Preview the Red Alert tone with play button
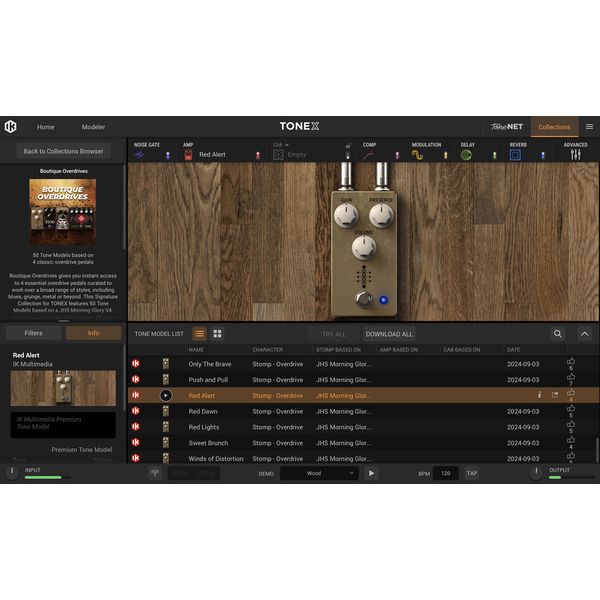The image size is (600, 600). pyautogui.click(x=166, y=395)
